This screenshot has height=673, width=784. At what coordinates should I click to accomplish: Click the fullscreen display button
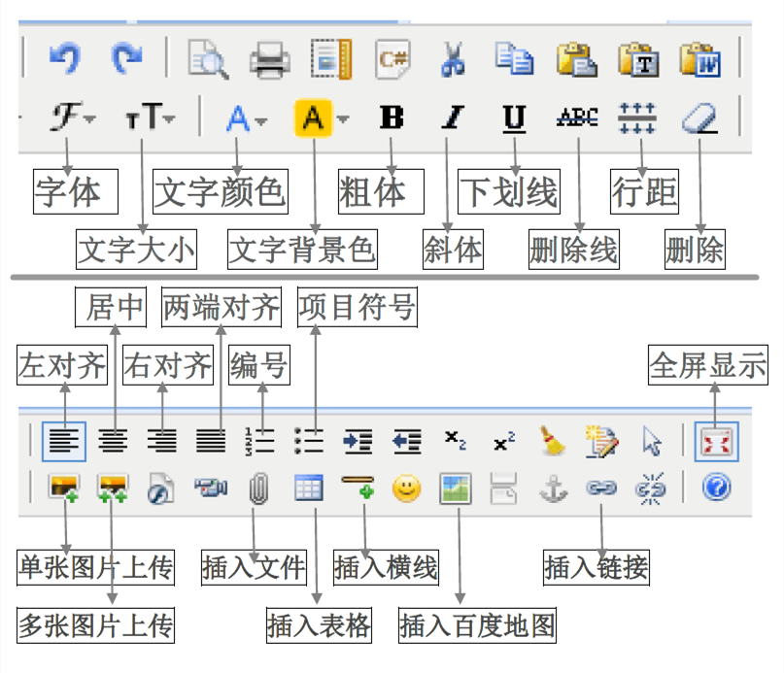tap(716, 442)
